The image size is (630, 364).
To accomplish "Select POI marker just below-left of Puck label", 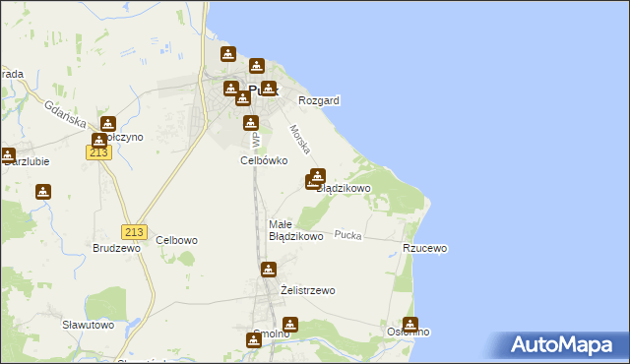I will pos(243,98).
